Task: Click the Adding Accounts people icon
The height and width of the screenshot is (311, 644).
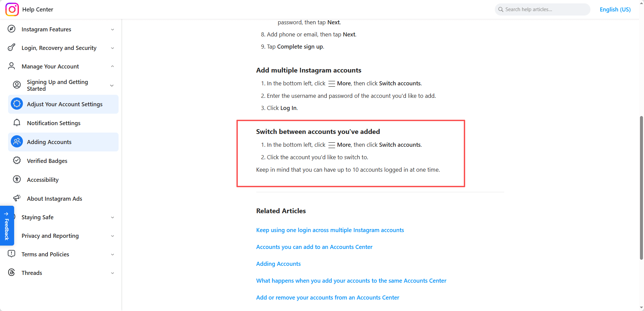Action: 17,142
